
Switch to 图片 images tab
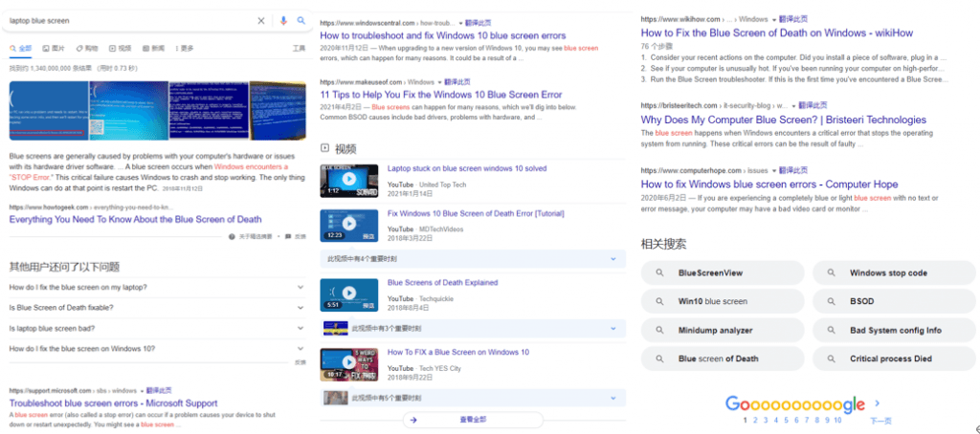54,48
